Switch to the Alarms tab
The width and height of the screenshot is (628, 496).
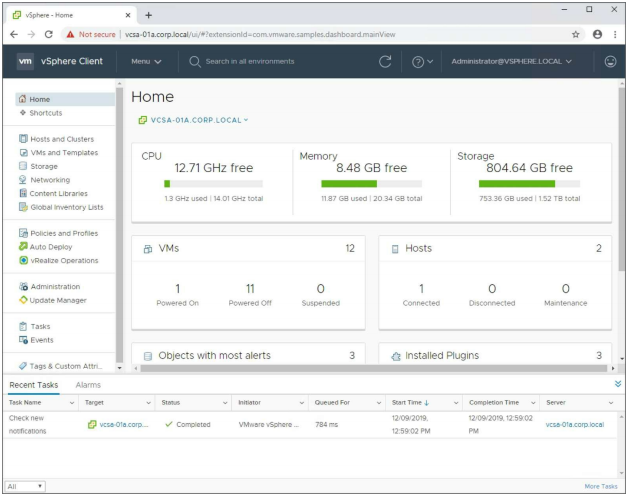(x=88, y=385)
